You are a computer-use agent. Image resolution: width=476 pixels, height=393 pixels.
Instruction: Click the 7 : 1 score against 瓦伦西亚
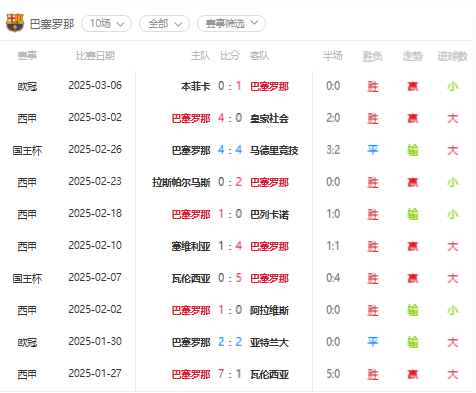(230, 374)
